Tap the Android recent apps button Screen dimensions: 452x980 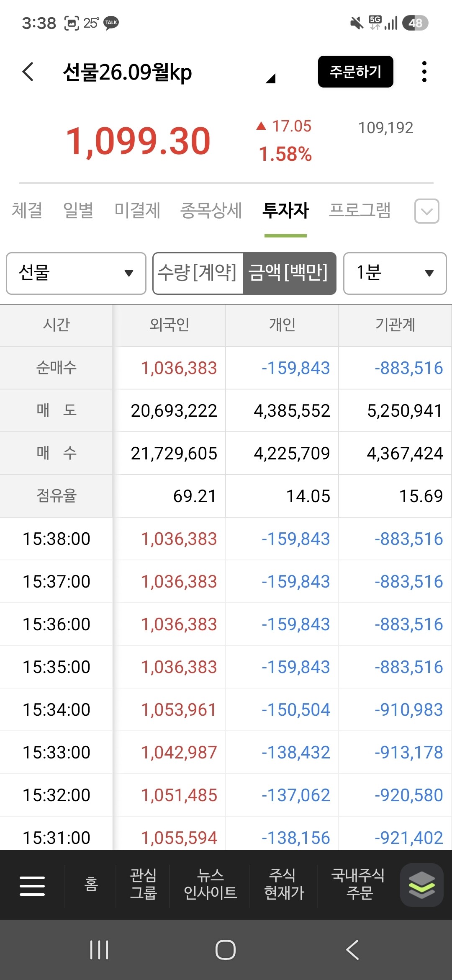coord(100,950)
